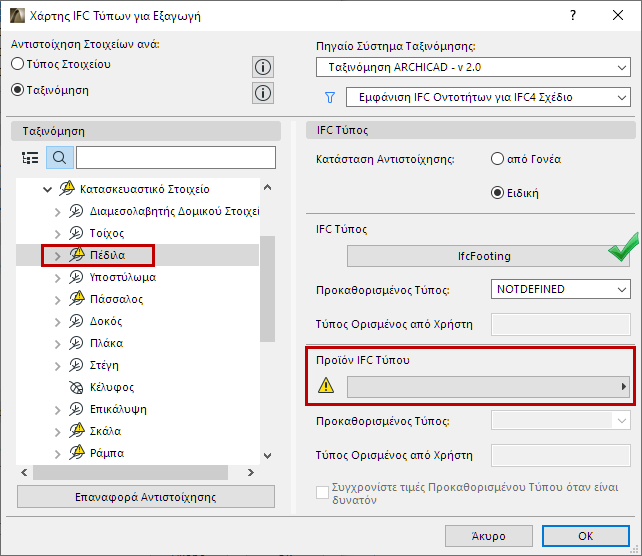The width and height of the screenshot is (642, 556).
Task: Click info icon beside Τύπος Στοιχείου
Action: 263,67
